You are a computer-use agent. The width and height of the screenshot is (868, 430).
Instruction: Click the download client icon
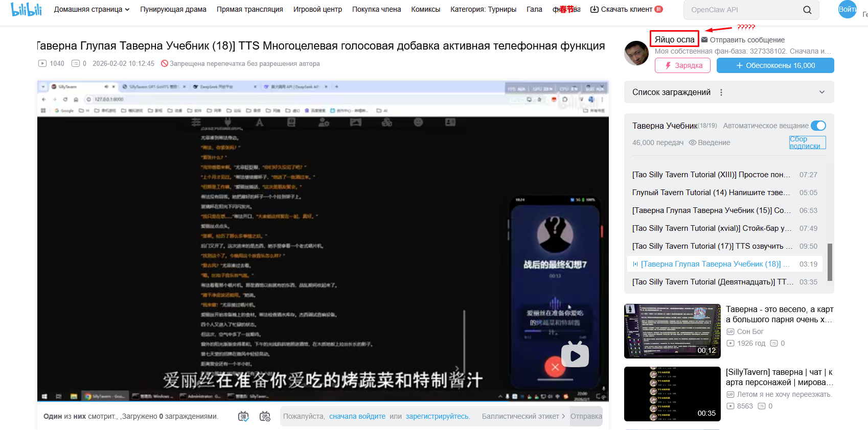pyautogui.click(x=594, y=9)
